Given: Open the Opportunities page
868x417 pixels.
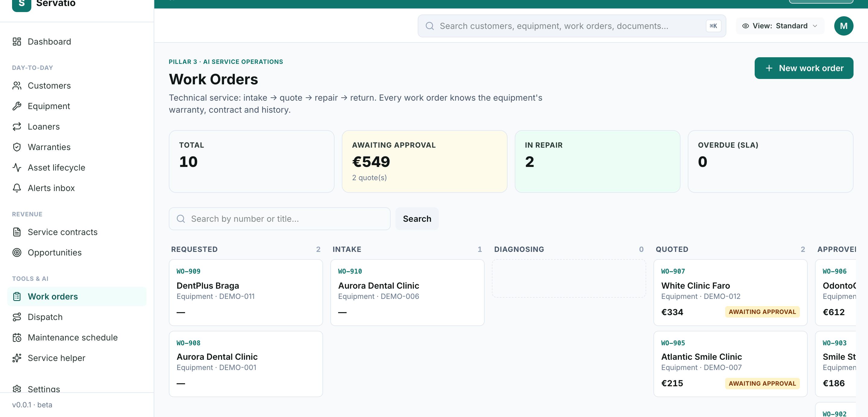Looking at the screenshot, I should pyautogui.click(x=77, y=252).
